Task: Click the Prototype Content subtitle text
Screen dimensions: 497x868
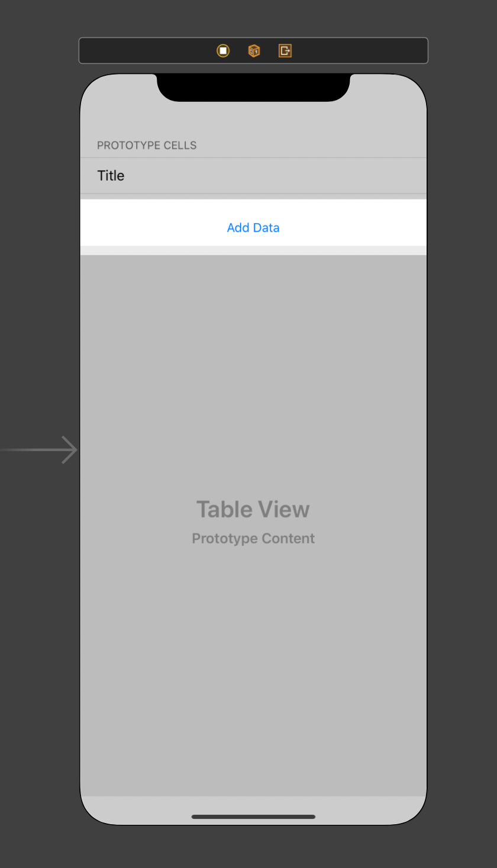Action: coord(253,538)
